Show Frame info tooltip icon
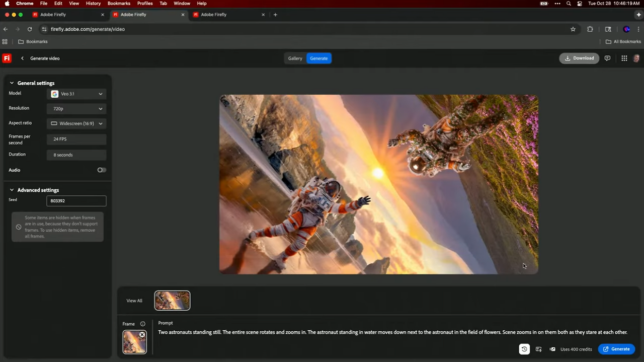The width and height of the screenshot is (644, 362). pyautogui.click(x=143, y=324)
